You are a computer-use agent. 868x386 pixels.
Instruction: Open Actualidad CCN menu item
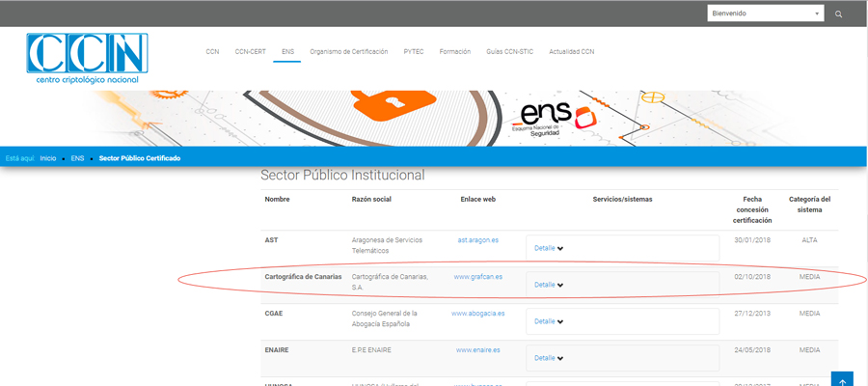571,51
